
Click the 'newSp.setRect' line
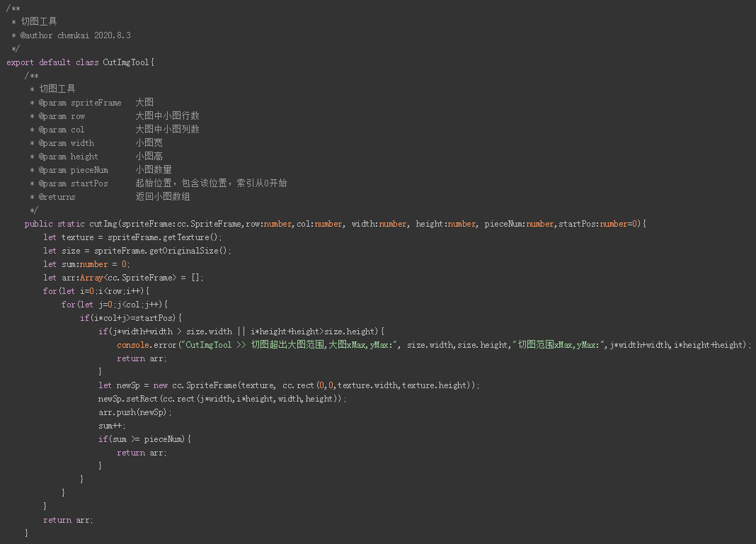point(222,399)
